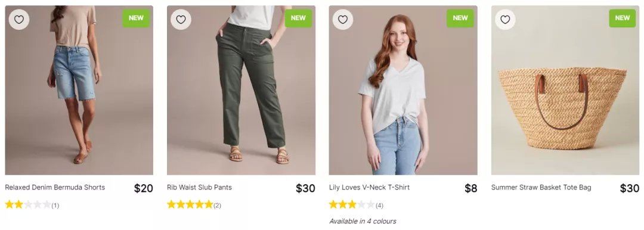Image resolution: width=644 pixels, height=230 pixels.
Task: Click NEW badge on Bermuda Shorts image
Action: point(136,18)
